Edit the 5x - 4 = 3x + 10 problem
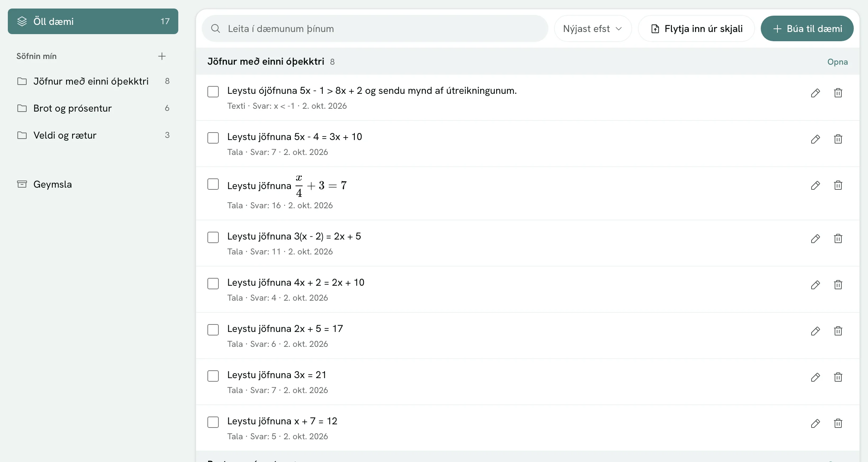This screenshot has width=868, height=462. pos(815,139)
